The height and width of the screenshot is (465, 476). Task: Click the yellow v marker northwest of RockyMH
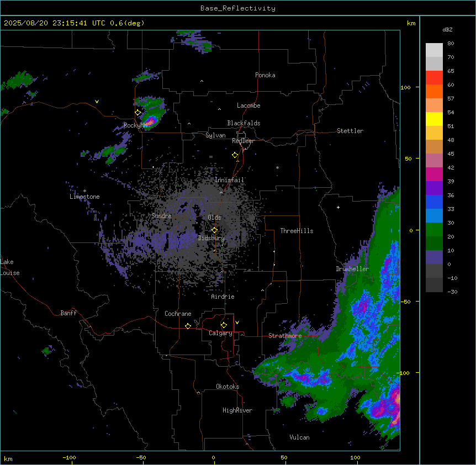click(x=97, y=102)
